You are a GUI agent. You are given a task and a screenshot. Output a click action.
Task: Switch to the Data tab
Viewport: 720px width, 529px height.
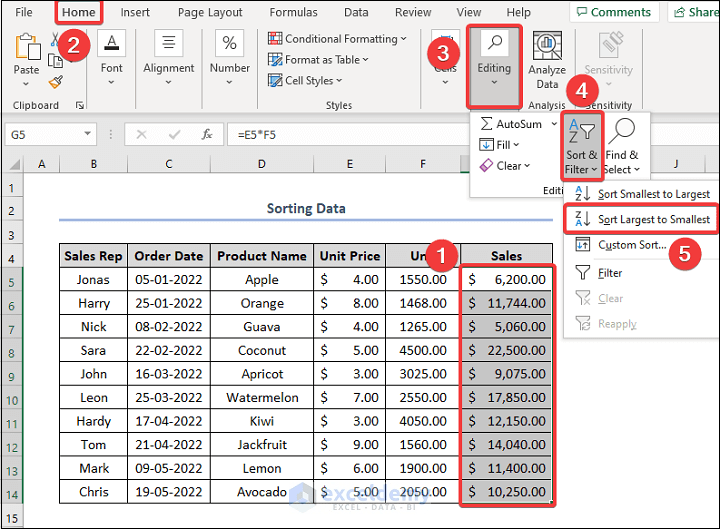(x=356, y=12)
